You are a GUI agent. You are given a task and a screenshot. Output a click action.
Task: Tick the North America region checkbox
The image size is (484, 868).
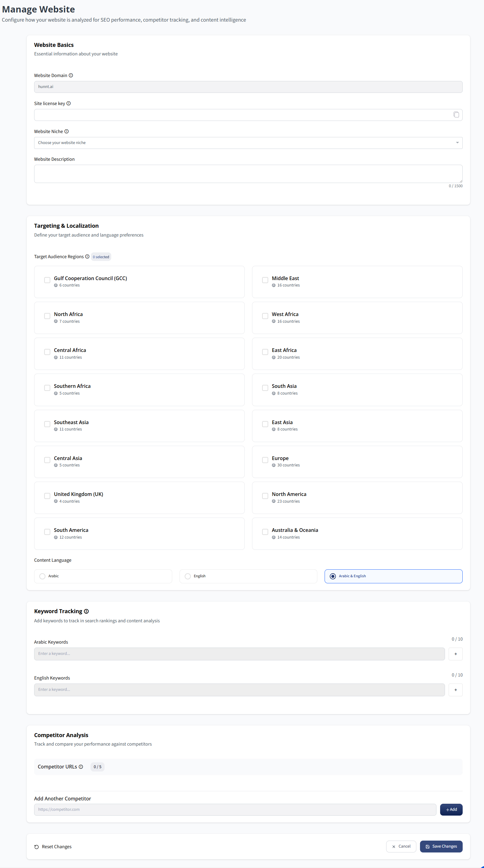click(x=265, y=496)
